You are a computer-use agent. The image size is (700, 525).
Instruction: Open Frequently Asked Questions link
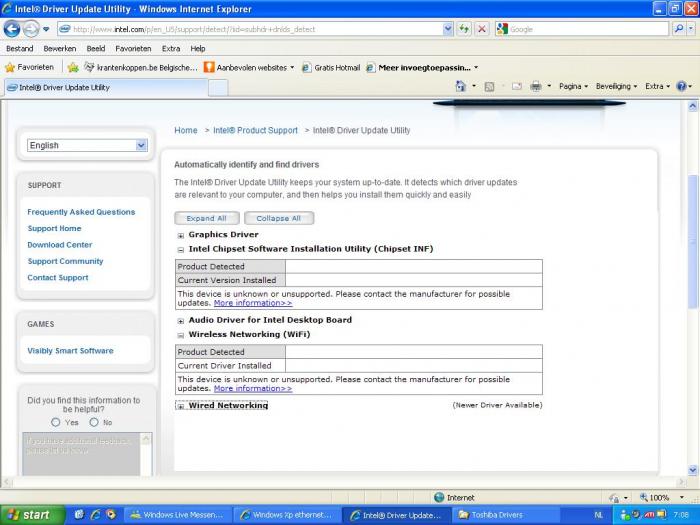tap(81, 212)
